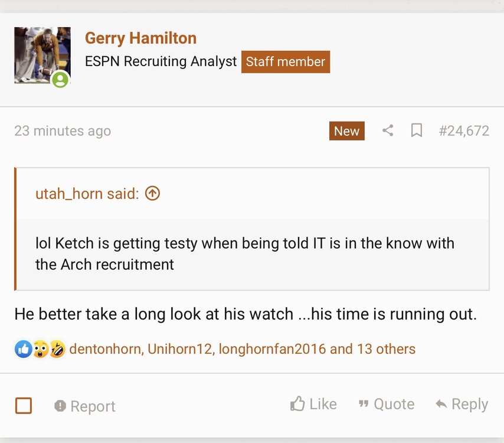Click the "utah_horn said" quote link

tap(87, 193)
